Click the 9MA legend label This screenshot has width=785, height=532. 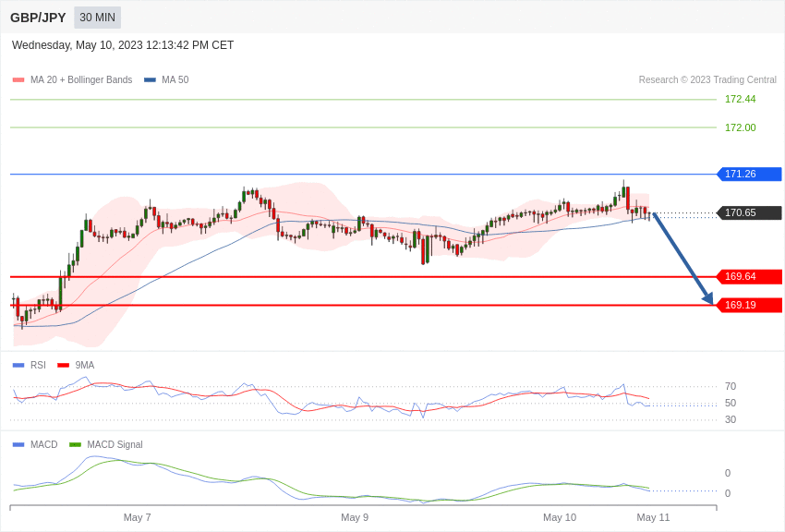85,366
